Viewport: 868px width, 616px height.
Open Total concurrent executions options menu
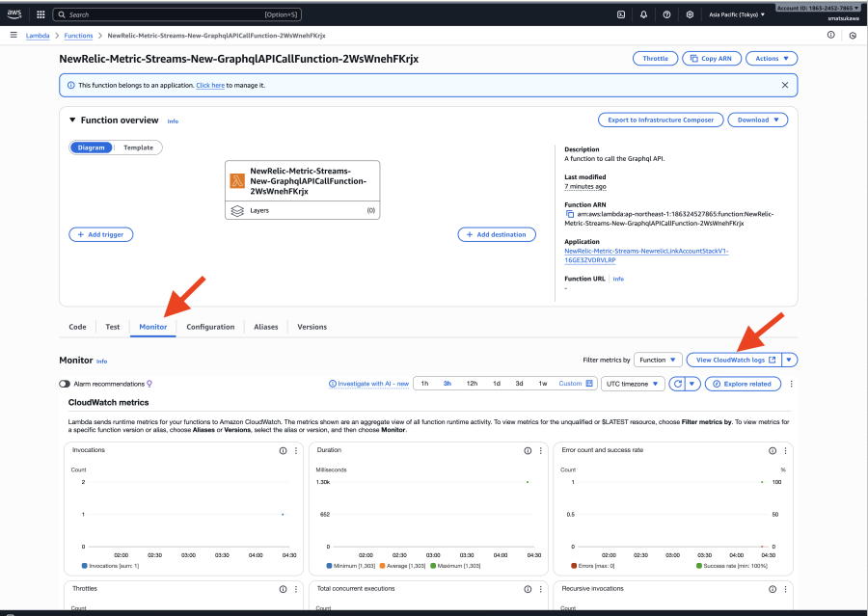[541, 589]
